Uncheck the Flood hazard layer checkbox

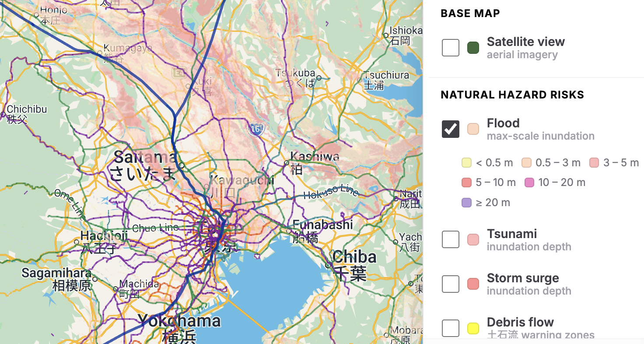(451, 129)
